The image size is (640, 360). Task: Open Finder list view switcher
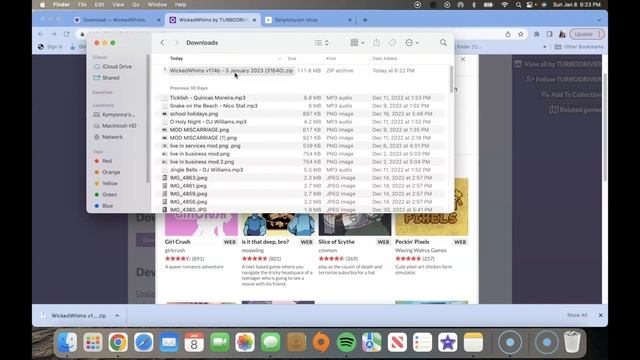coord(322,42)
